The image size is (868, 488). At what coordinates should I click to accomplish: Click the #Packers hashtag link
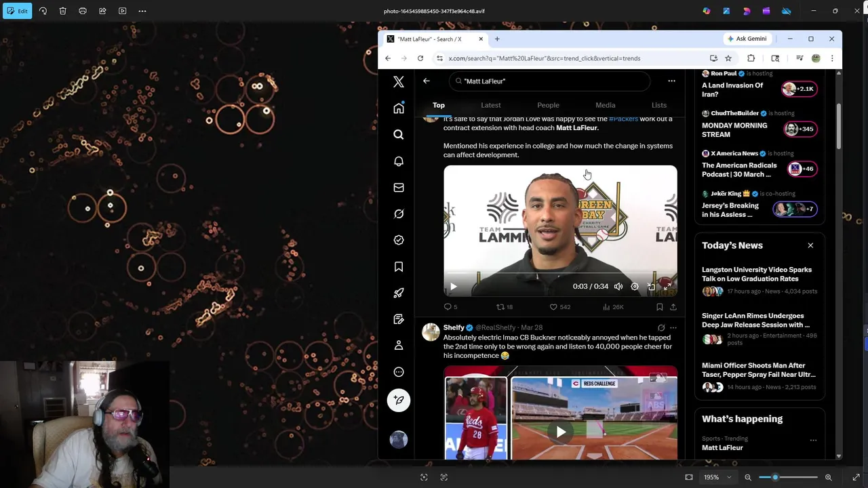click(623, 119)
